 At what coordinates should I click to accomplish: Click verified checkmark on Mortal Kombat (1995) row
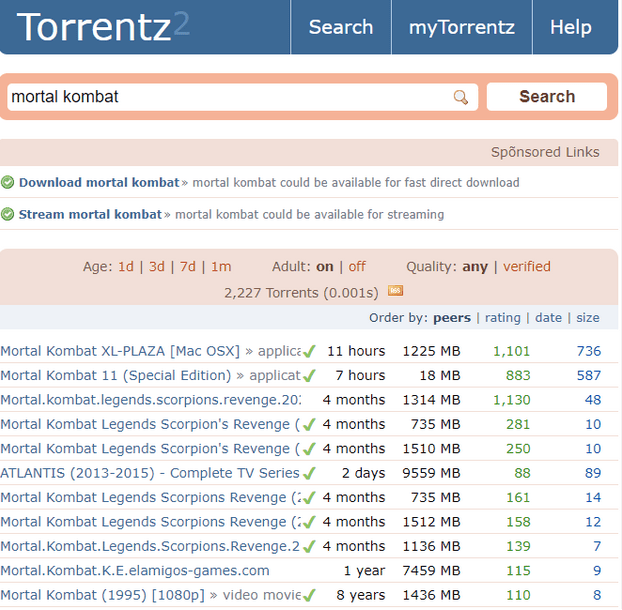[309, 595]
